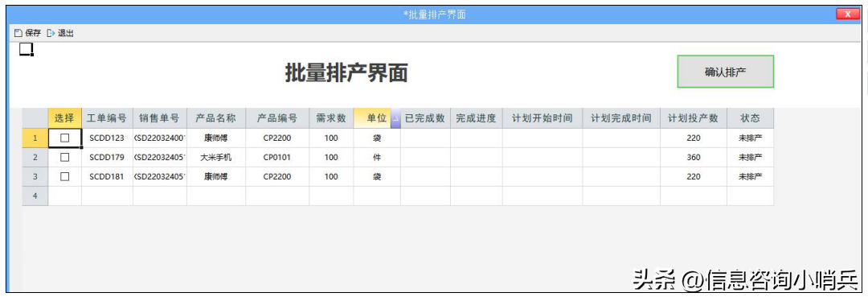Select row header 4

(35, 196)
